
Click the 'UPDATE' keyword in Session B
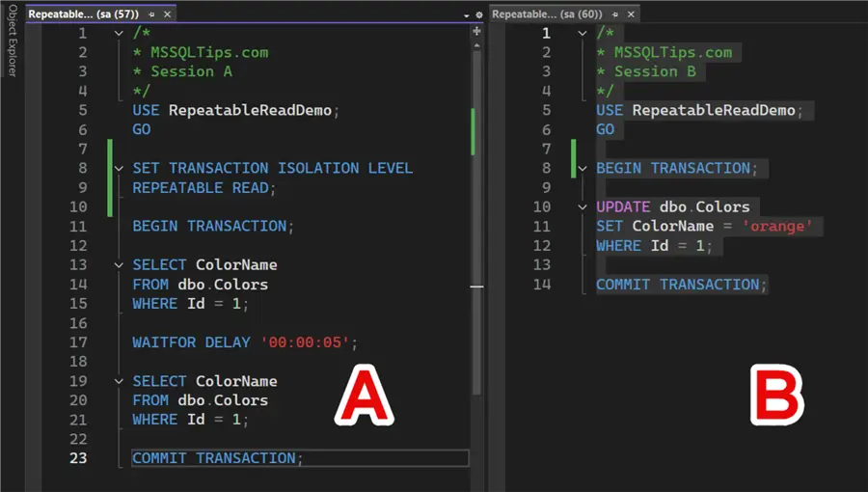pyautogui.click(x=623, y=207)
